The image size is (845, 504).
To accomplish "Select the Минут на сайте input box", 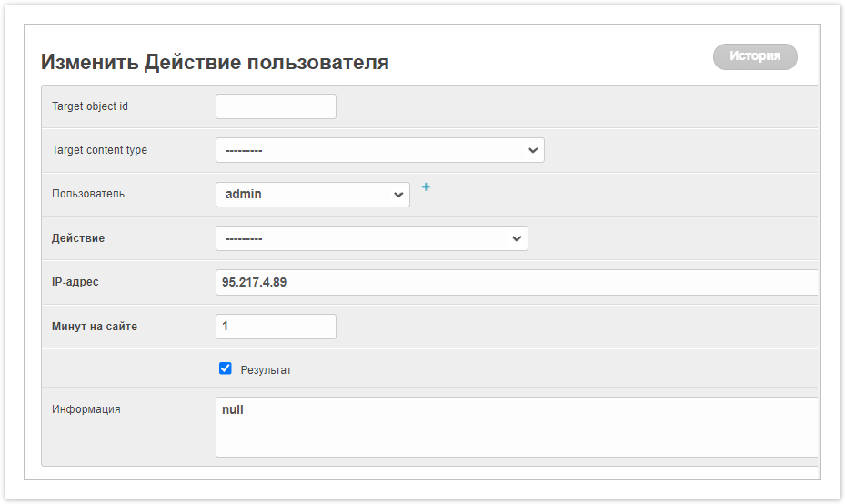I will coord(276,327).
